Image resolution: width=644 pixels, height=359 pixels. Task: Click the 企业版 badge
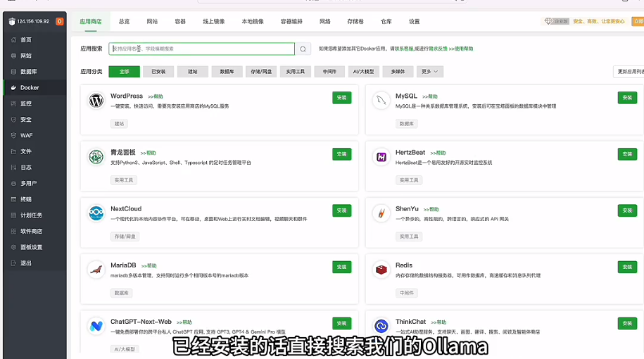pos(557,21)
